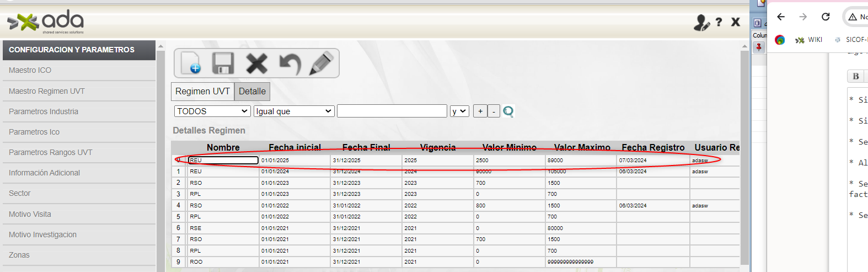
Task: Sort by the Vigencia column header
Action: 438,147
